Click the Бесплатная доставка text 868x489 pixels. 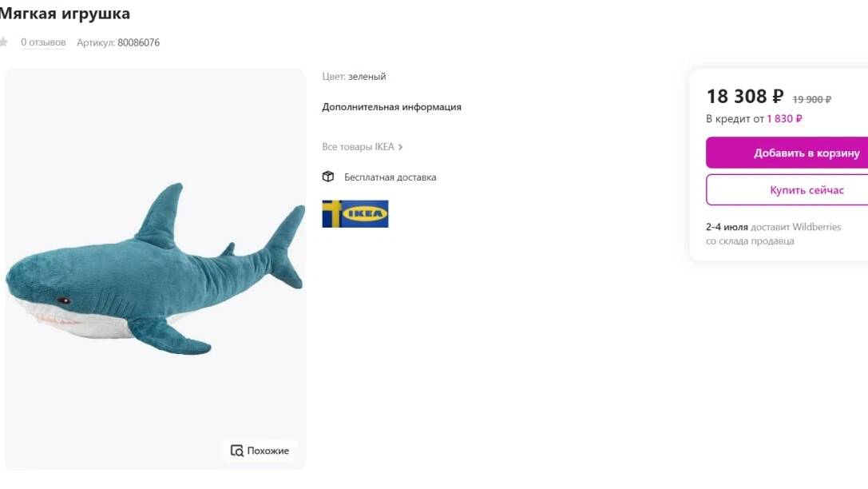pos(390,177)
